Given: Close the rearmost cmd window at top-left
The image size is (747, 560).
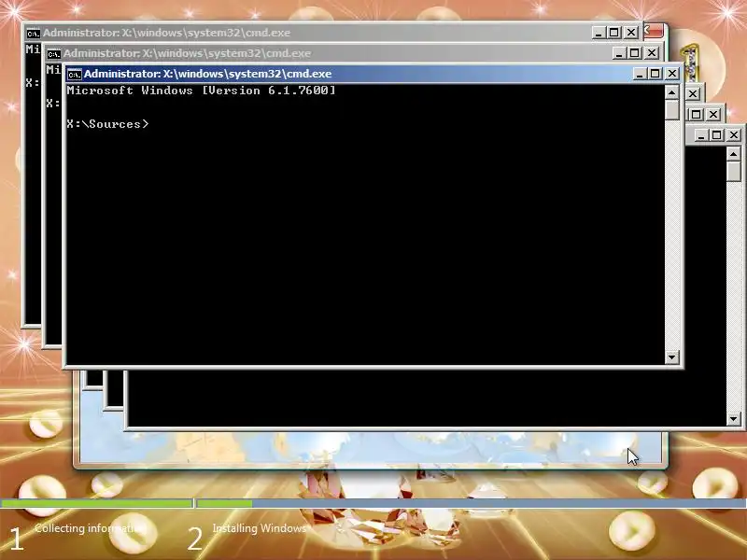Looking at the screenshot, I should pos(631,33).
